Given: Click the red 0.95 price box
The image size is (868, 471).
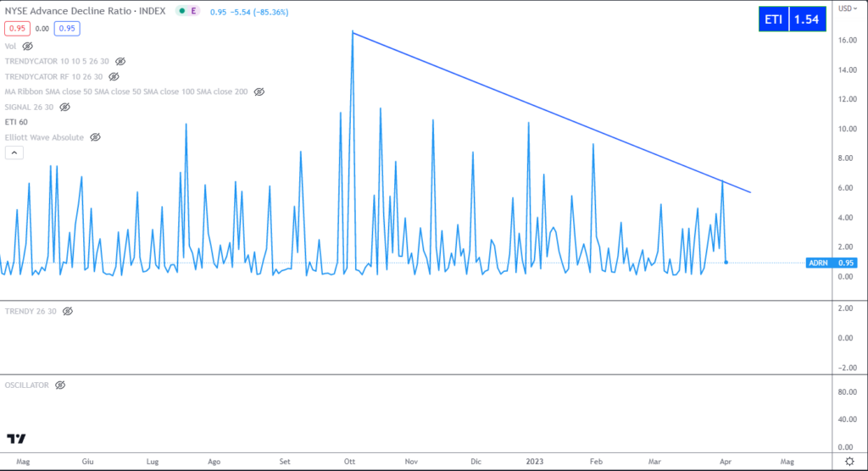Looking at the screenshot, I should (16, 28).
